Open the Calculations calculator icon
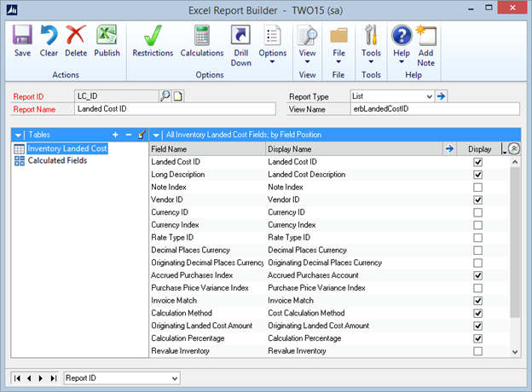This screenshot has height=392, width=532. (x=202, y=35)
